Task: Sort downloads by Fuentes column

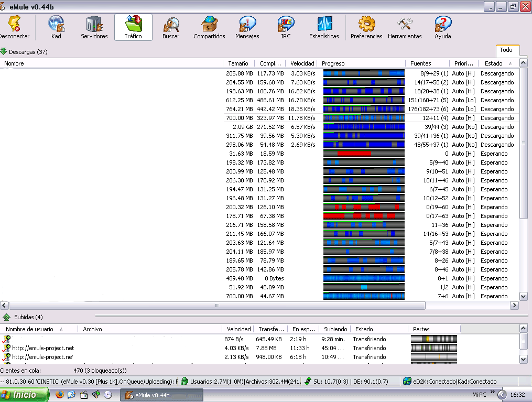Action: pyautogui.click(x=427, y=63)
